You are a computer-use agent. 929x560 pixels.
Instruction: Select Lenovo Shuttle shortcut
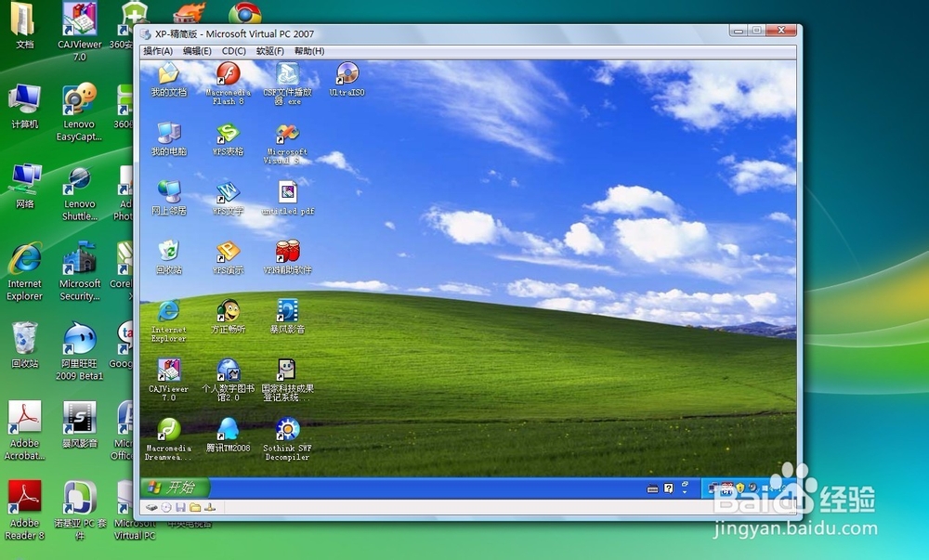click(79, 194)
